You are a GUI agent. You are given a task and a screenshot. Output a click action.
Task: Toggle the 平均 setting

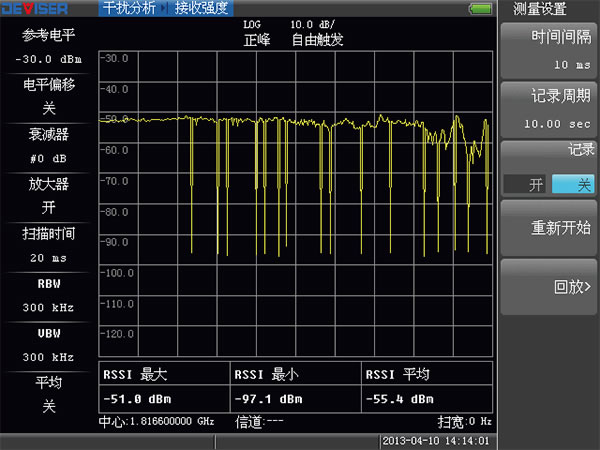coord(49,395)
